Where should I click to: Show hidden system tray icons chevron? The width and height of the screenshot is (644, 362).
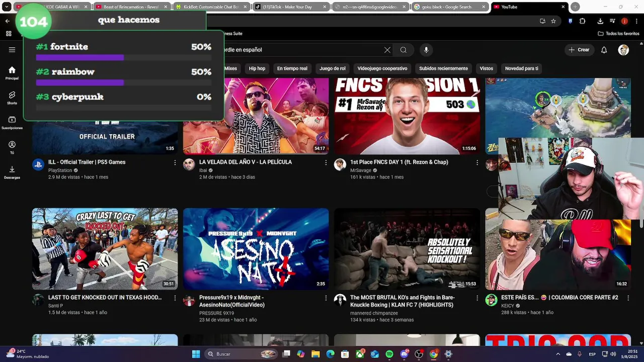(558, 354)
